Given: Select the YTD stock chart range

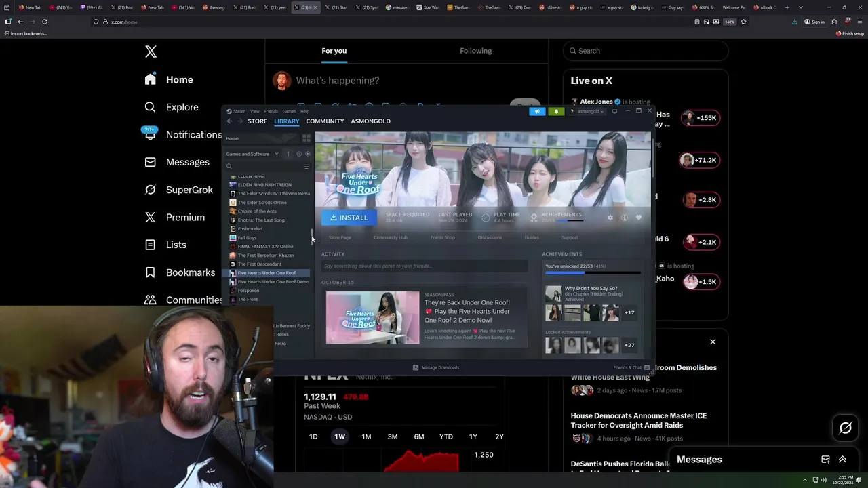Looking at the screenshot, I should pos(446,436).
